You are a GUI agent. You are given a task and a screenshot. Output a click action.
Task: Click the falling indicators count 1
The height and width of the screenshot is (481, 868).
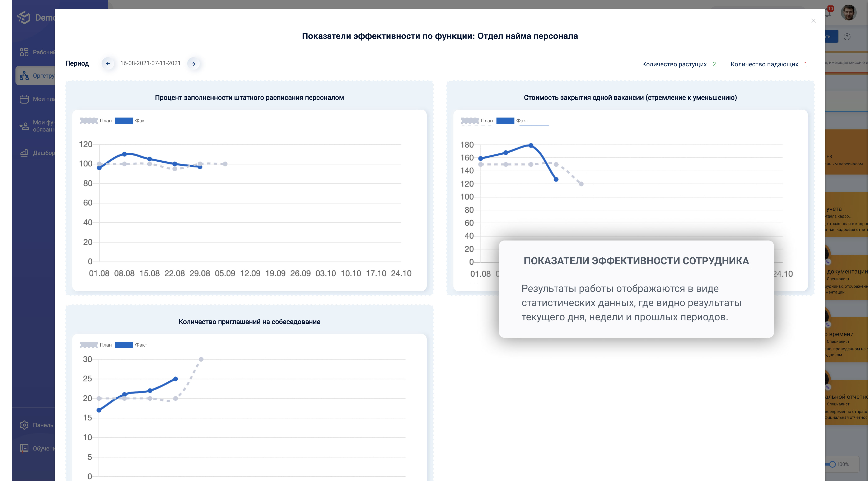(x=805, y=64)
